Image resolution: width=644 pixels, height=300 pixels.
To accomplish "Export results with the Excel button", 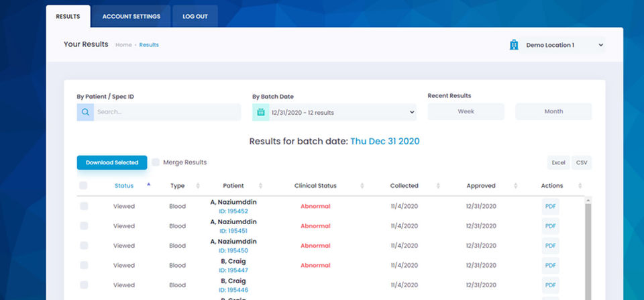I will click(558, 162).
